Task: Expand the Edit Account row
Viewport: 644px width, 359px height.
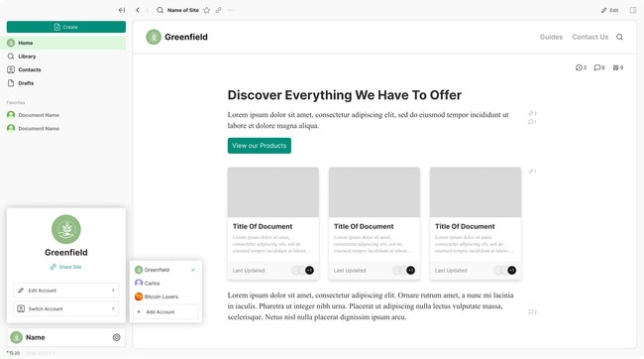Action: coord(66,291)
